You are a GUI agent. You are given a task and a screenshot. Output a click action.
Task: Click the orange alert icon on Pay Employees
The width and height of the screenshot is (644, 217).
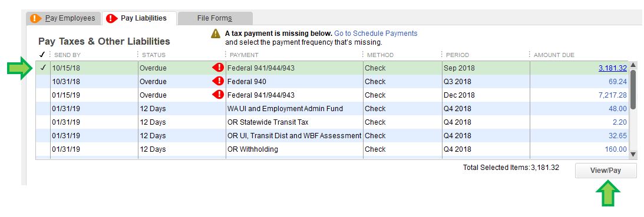tap(36, 18)
